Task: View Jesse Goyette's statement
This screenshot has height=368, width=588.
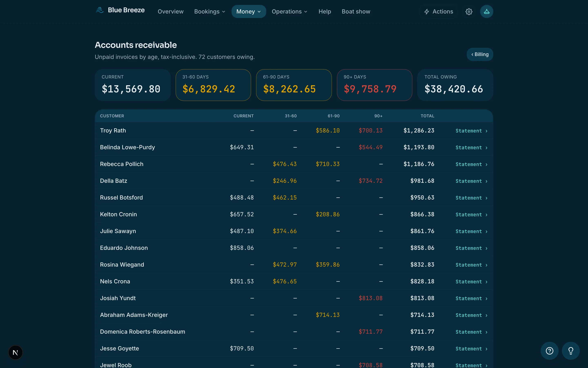Action: pos(471,349)
